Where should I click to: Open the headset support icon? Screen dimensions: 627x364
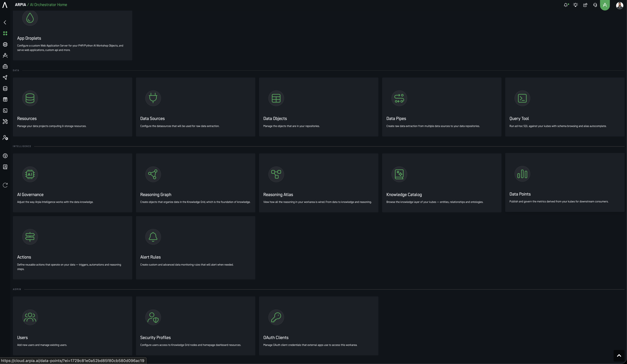point(595,5)
